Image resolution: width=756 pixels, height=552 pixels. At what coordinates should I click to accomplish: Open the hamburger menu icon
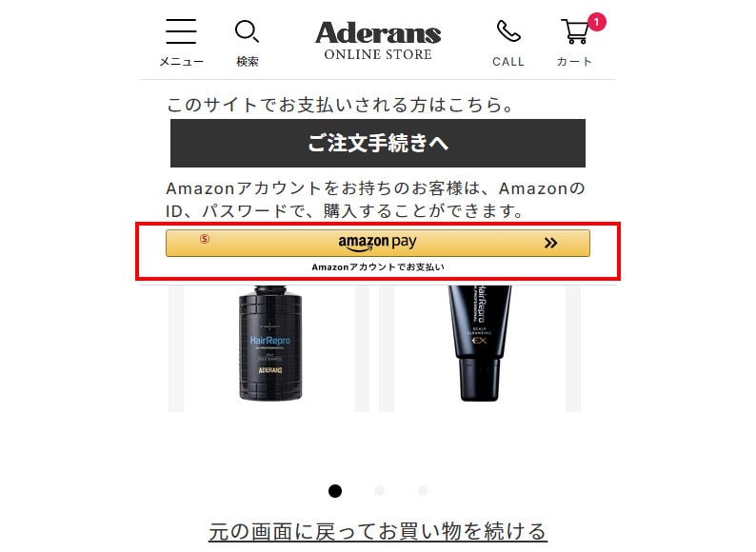click(181, 31)
